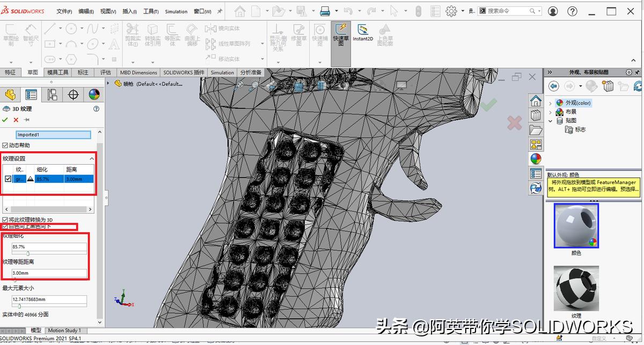Click the 纹理 sphere thumbnail in right panel

pyautogui.click(x=576, y=289)
